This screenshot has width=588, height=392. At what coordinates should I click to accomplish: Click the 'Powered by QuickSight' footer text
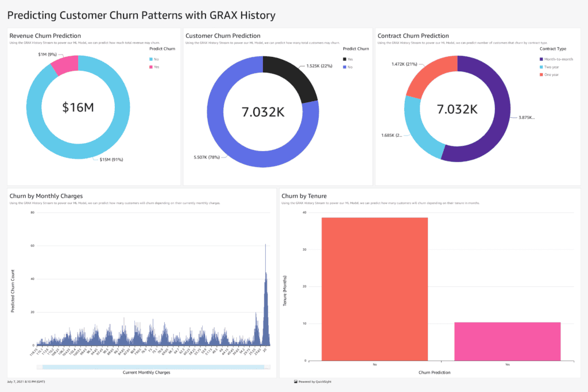coord(314,382)
